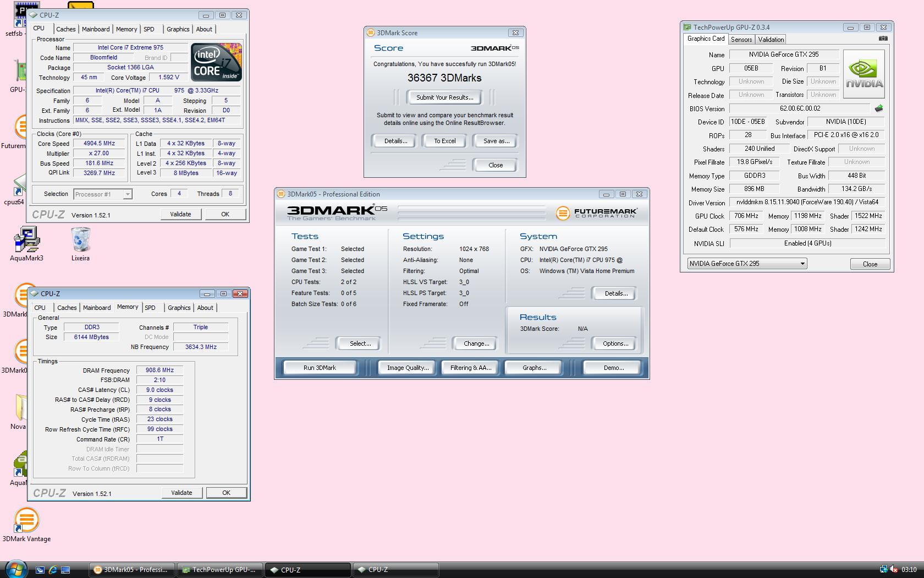Open GPU selection dropdown in GPU-Z
924x578 pixels.
[x=747, y=264]
